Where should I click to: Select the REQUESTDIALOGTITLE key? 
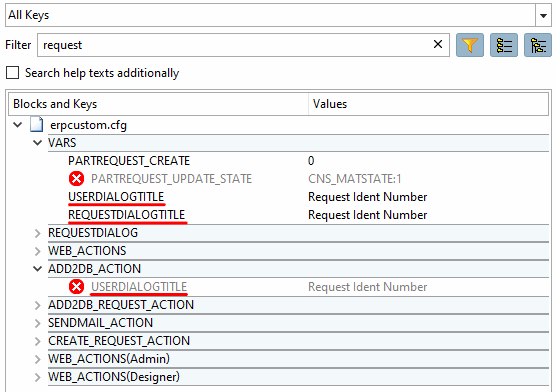127,215
